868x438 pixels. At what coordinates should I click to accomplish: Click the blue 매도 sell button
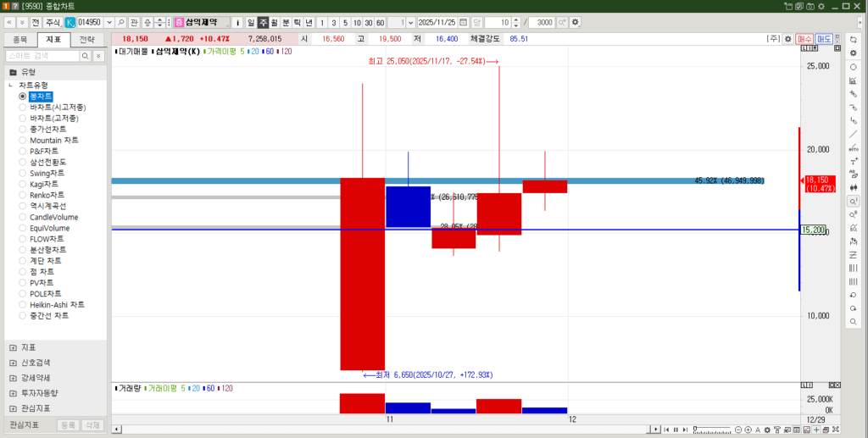click(x=824, y=39)
